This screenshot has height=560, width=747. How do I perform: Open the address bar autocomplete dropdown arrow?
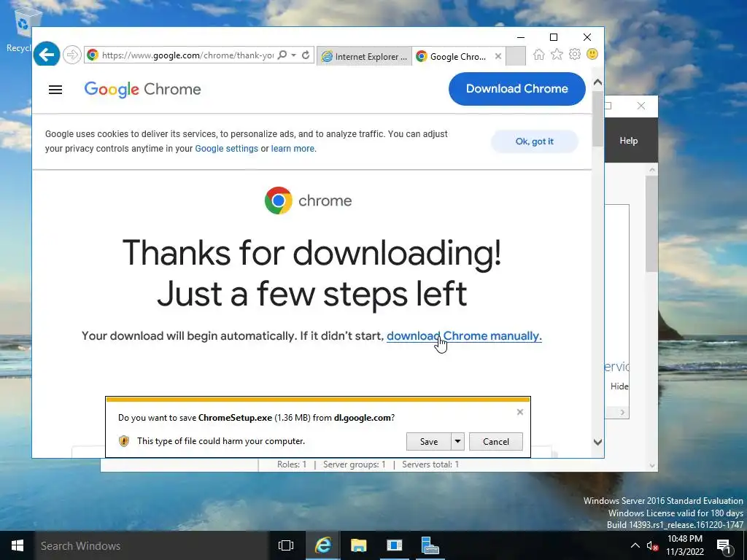pos(294,55)
